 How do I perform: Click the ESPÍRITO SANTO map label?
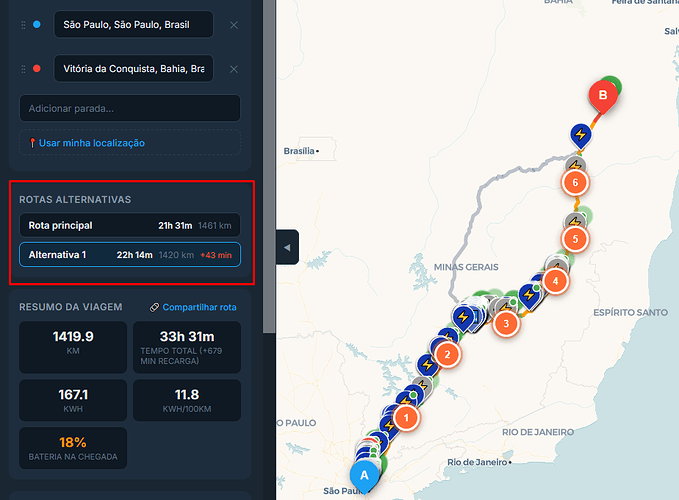tap(630, 312)
